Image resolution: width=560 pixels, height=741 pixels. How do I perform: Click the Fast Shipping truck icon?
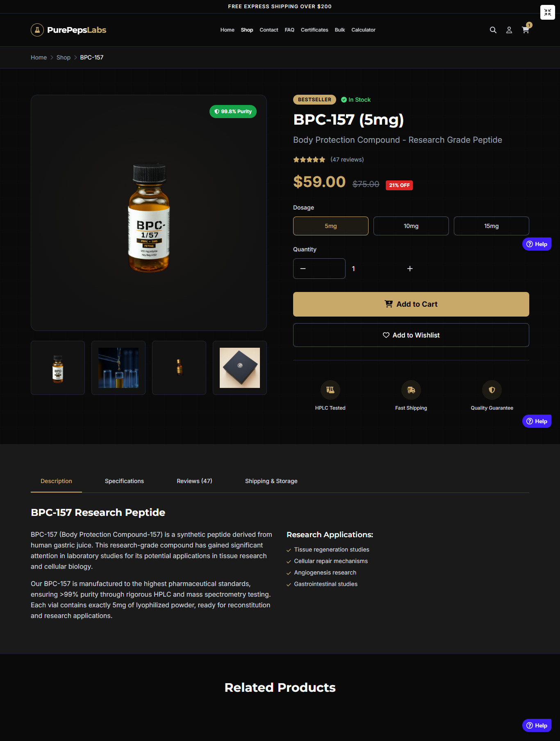(411, 390)
